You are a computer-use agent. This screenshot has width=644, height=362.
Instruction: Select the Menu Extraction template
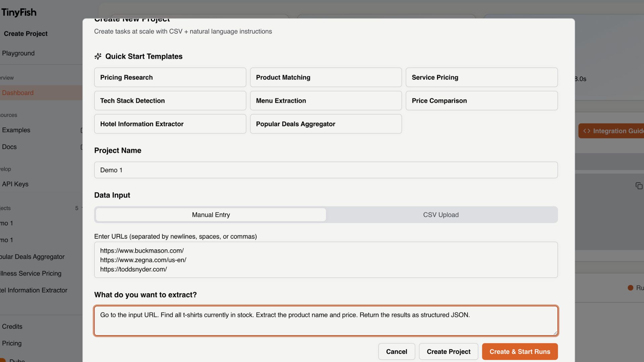pos(325,101)
